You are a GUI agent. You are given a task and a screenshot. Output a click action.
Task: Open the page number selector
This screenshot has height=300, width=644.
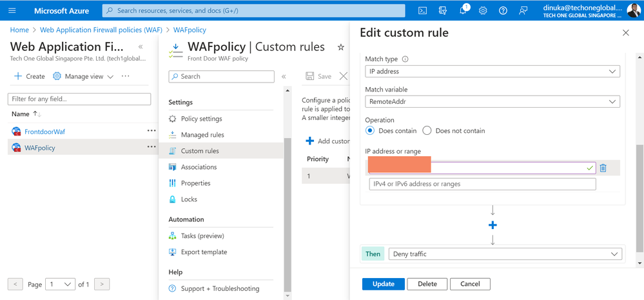tap(61, 284)
